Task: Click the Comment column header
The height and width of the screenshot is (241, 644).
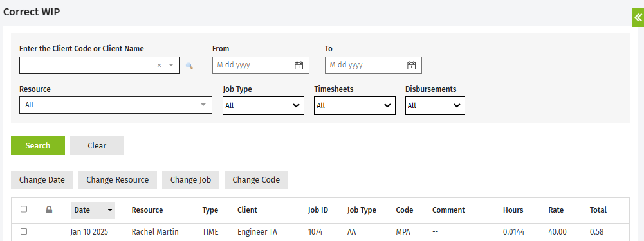Action: (448, 210)
